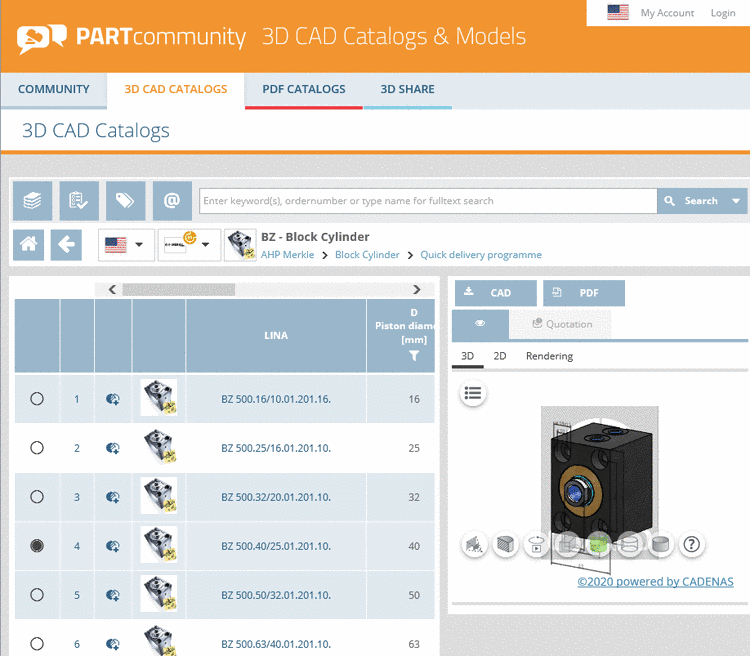The height and width of the screenshot is (656, 750).
Task: Click the back arrow button
Action: pos(66,245)
